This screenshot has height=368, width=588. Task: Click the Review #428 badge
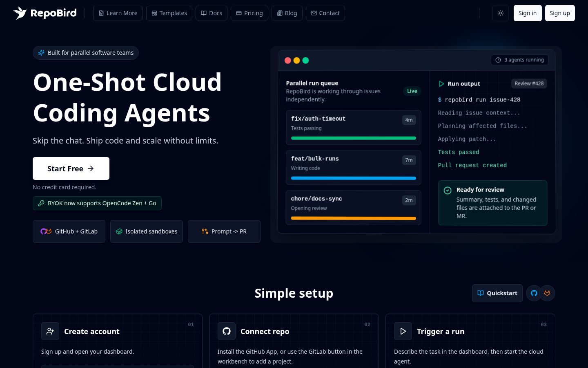(x=529, y=83)
